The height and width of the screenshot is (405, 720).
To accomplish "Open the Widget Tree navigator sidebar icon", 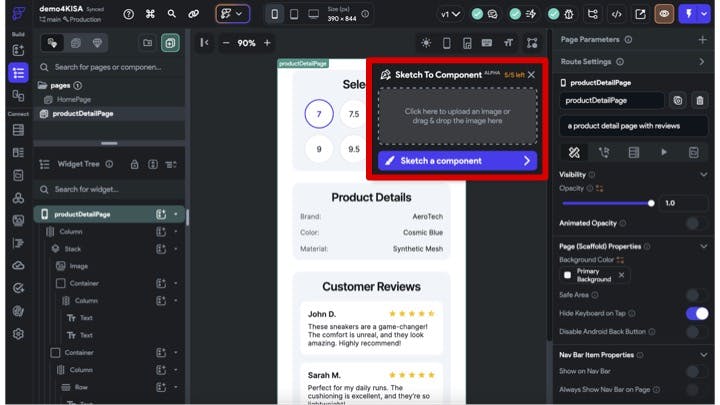I will tap(18, 73).
